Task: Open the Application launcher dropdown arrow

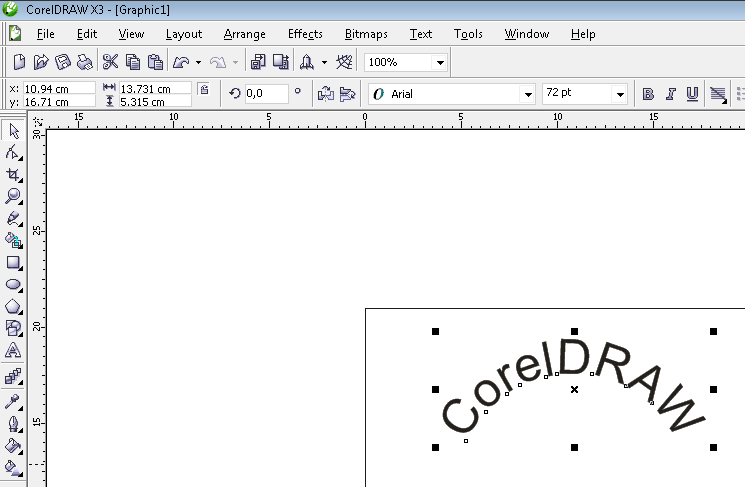Action: [x=324, y=62]
